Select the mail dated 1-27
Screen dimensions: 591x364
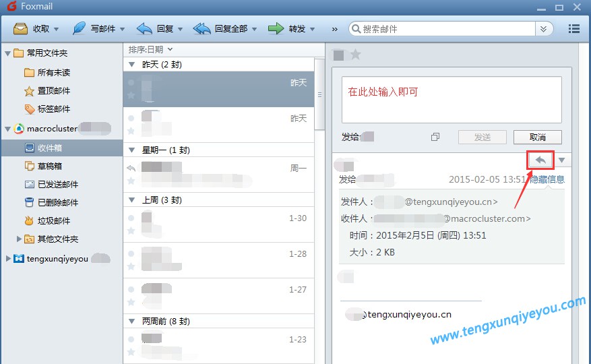tap(218, 296)
